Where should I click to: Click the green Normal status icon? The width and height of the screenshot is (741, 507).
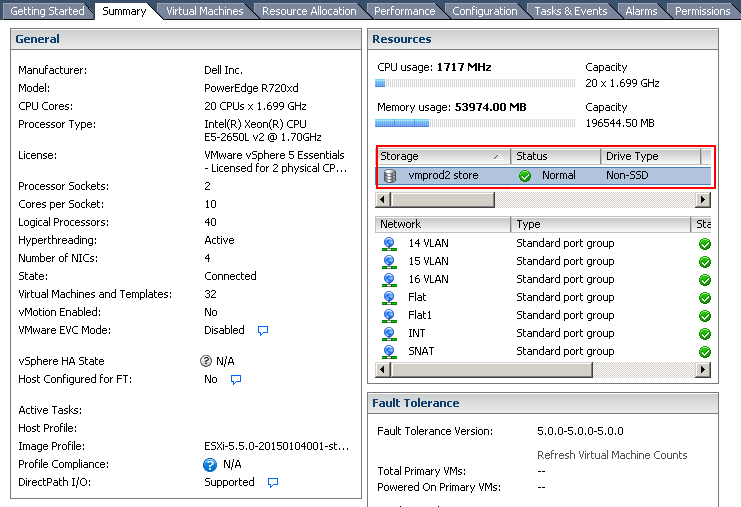[x=525, y=176]
